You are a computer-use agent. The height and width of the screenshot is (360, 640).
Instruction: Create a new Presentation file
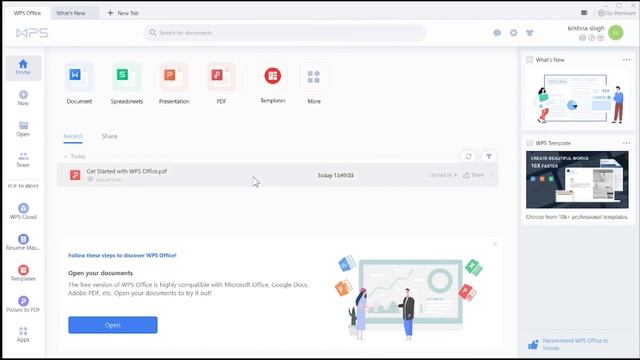point(174,76)
